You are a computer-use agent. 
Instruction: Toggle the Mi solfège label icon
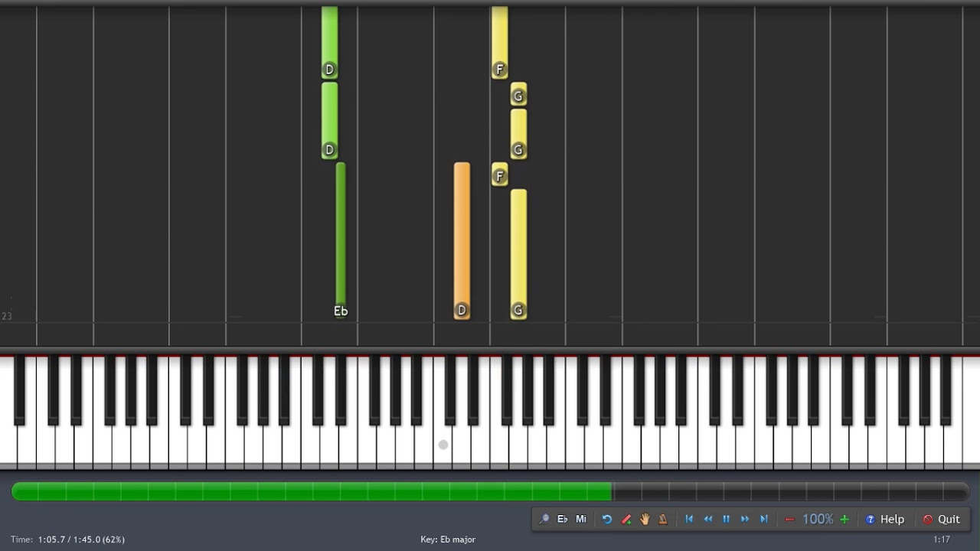pyautogui.click(x=581, y=519)
